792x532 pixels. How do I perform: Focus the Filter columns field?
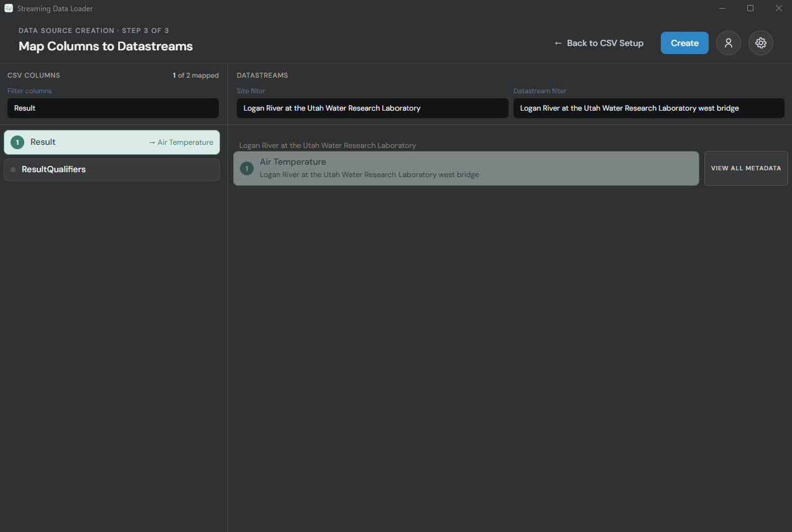(113, 108)
